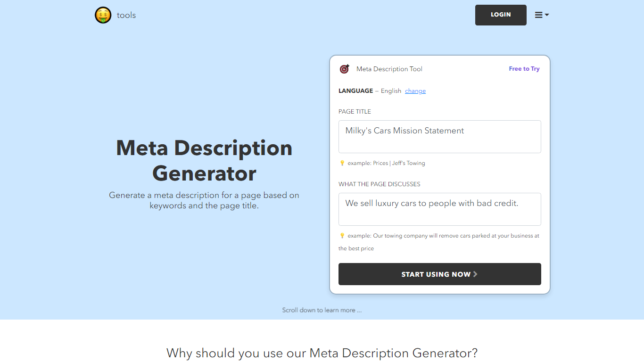Image resolution: width=644 pixels, height=362 pixels.
Task: Select the English language label
Action: point(391,90)
